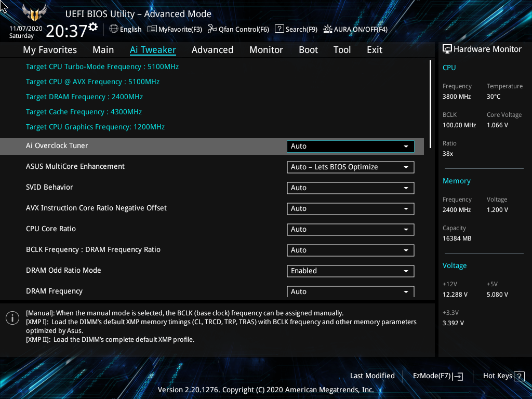
Task: Select DRAM Odd Ratio Mode label
Action: (x=63, y=270)
